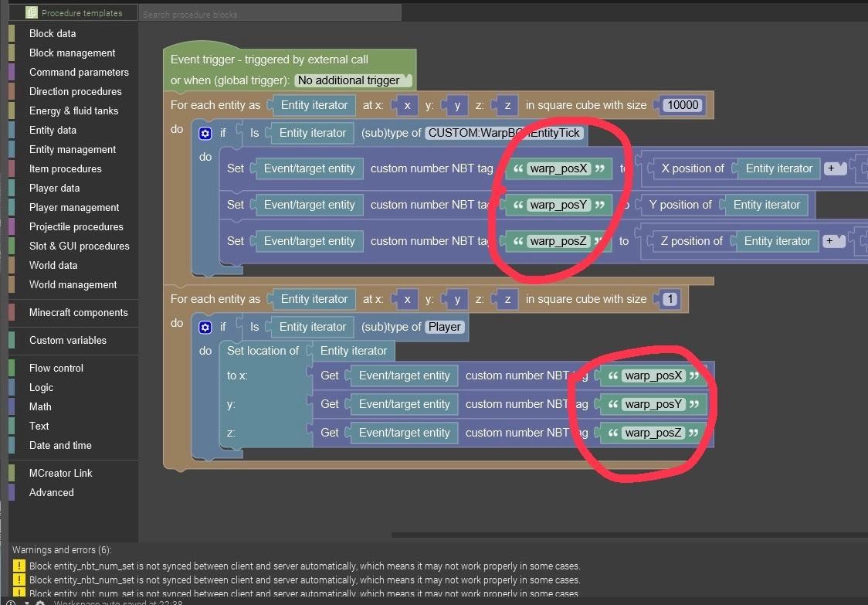Screen dimensions: 868x605
Task: Open the Block data category
Action: tap(53, 33)
